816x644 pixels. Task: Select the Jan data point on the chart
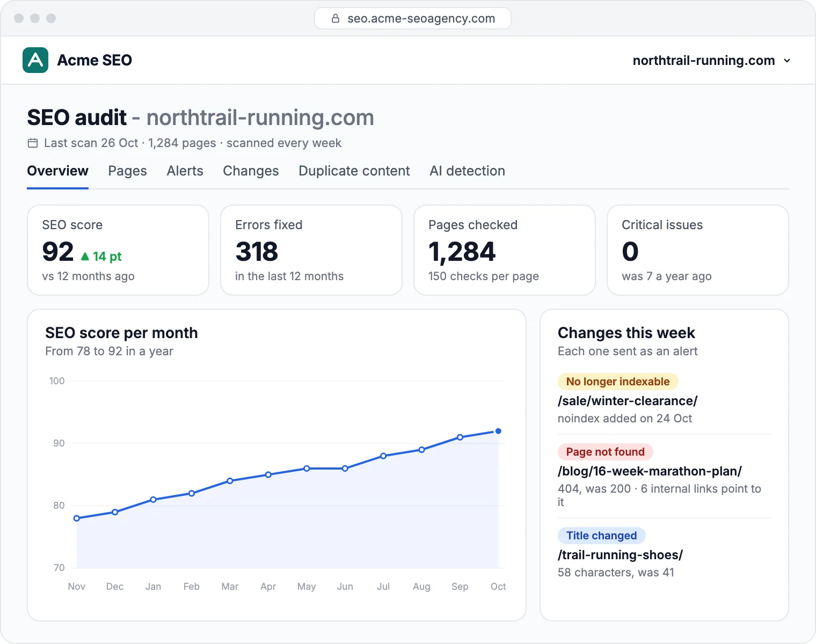[x=154, y=500]
